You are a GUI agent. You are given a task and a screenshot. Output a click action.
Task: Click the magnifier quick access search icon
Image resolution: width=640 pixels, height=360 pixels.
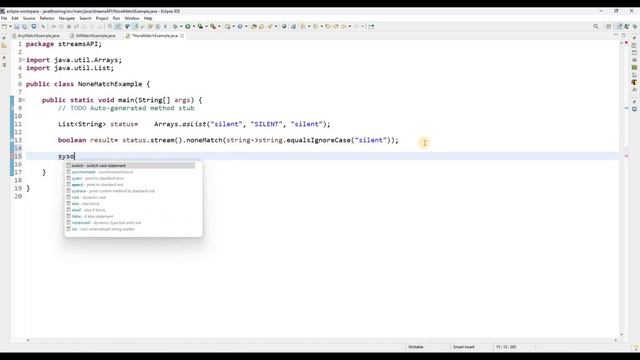(596, 27)
